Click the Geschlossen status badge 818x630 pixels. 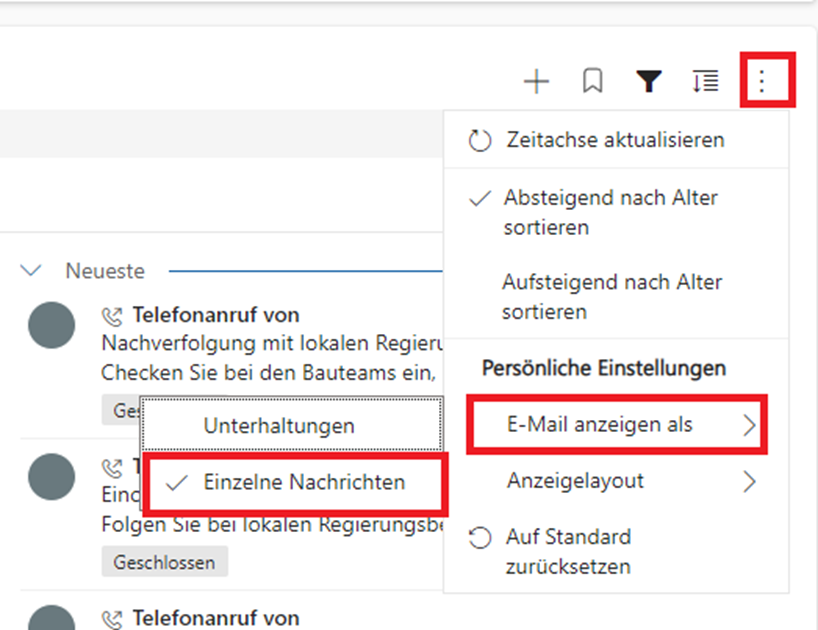pyautogui.click(x=165, y=562)
